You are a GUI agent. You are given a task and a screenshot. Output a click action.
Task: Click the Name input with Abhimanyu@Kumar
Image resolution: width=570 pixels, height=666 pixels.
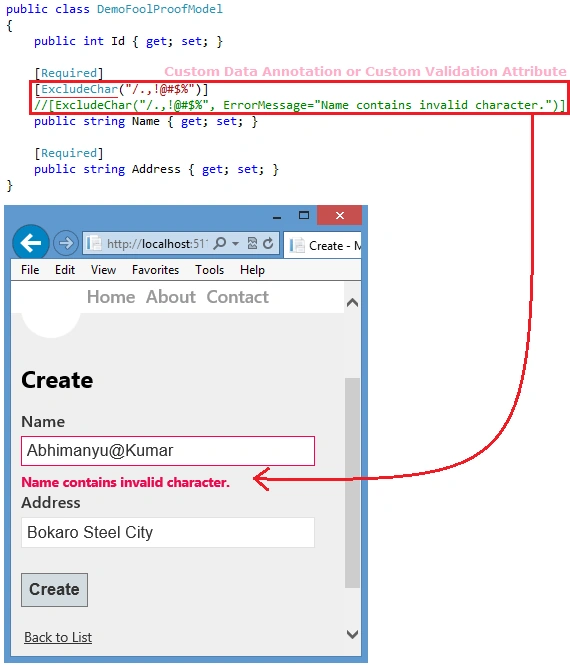pos(168,451)
